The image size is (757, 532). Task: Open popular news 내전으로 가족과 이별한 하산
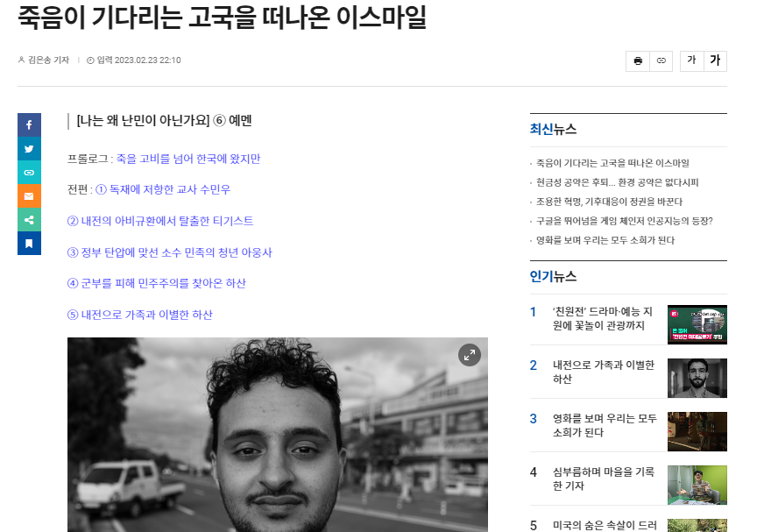(604, 372)
